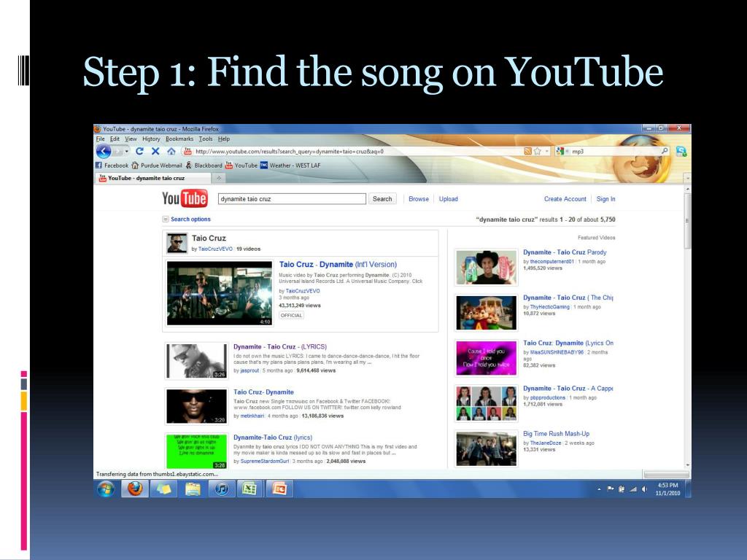Viewport: 747px width, 560px height.
Task: Open Facebook bookmark in bookmarks toolbar
Action: 112,166
